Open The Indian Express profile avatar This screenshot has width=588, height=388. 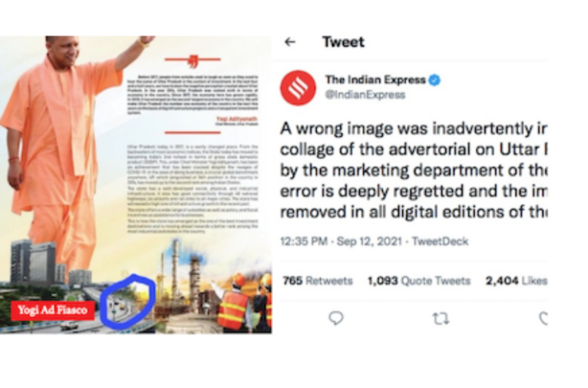point(298,88)
